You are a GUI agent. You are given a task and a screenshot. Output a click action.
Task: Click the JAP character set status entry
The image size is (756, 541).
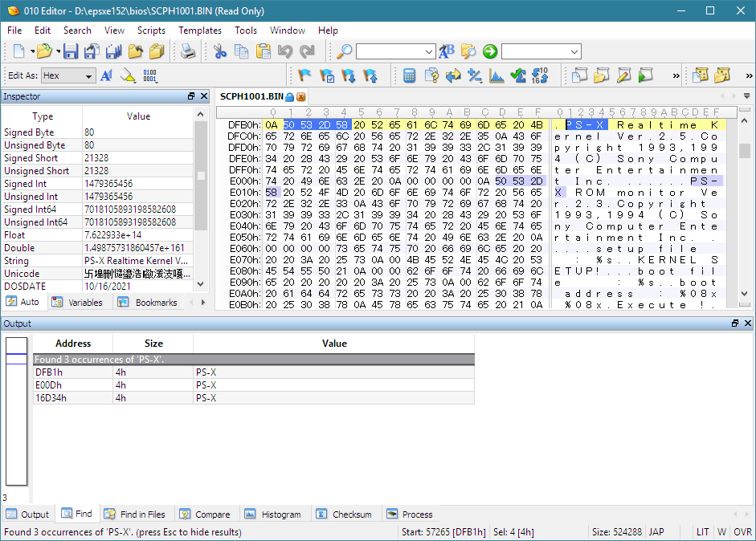pyautogui.click(x=656, y=532)
